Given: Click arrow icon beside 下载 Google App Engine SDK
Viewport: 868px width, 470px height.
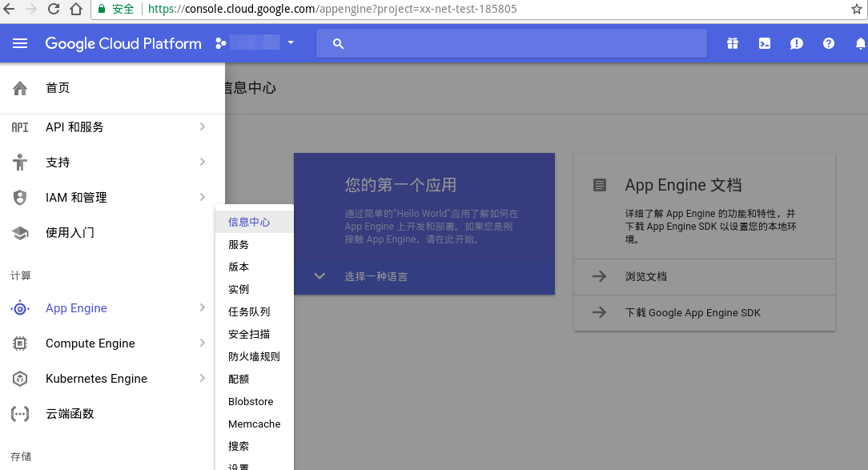Looking at the screenshot, I should (600, 313).
